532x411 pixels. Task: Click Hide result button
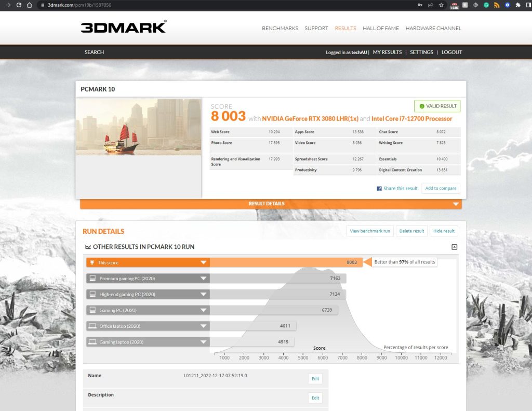[444, 231]
